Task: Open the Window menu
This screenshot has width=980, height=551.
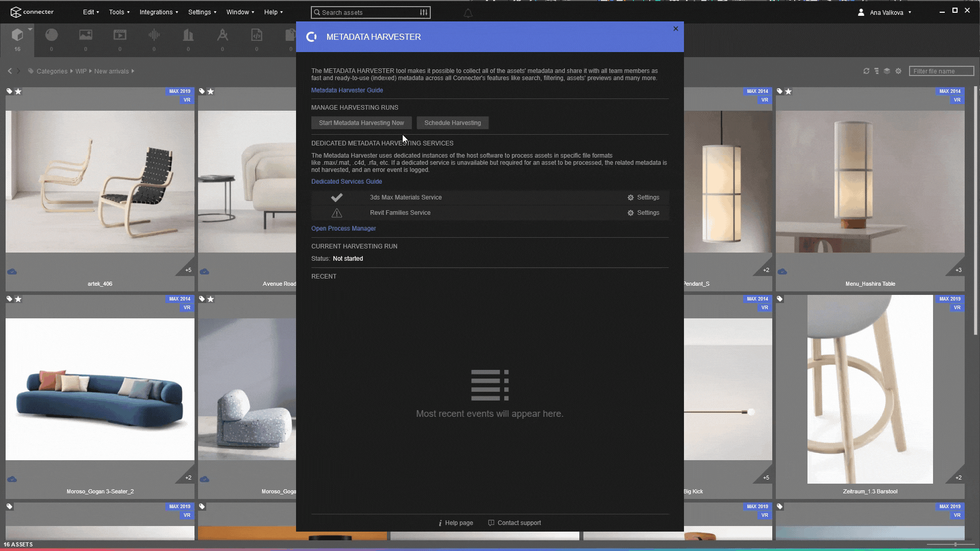Action: click(x=240, y=12)
